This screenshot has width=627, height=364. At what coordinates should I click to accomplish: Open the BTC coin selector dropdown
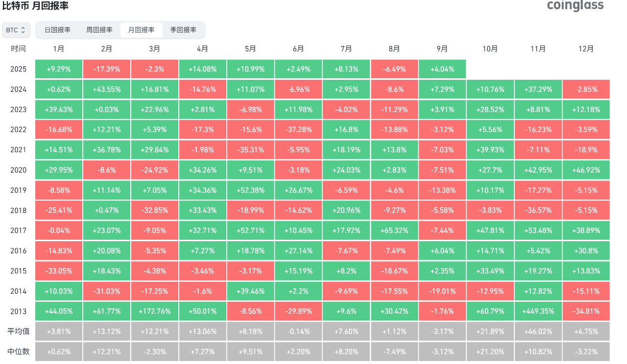coord(16,30)
